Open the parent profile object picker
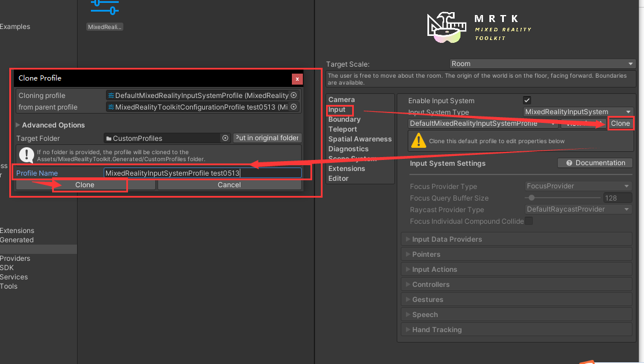644x364 pixels. 295,107
